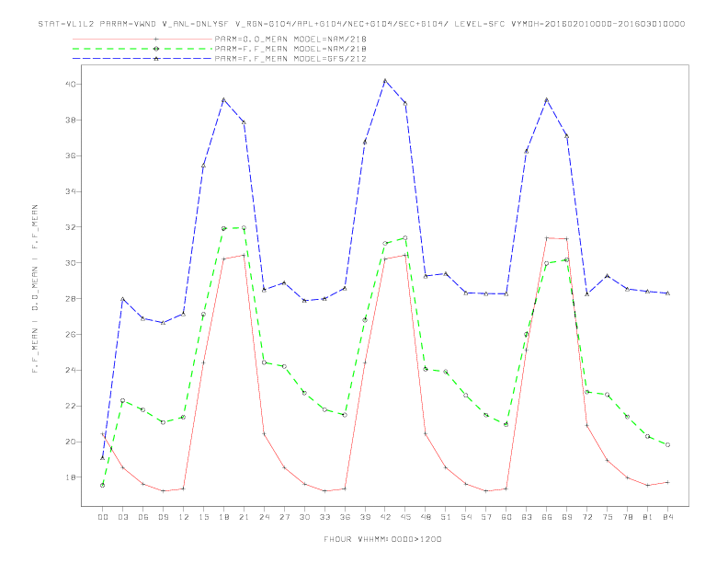This screenshot has height=563, width=728.
Task: Click x-axis tick label 51
Action: pos(446,517)
